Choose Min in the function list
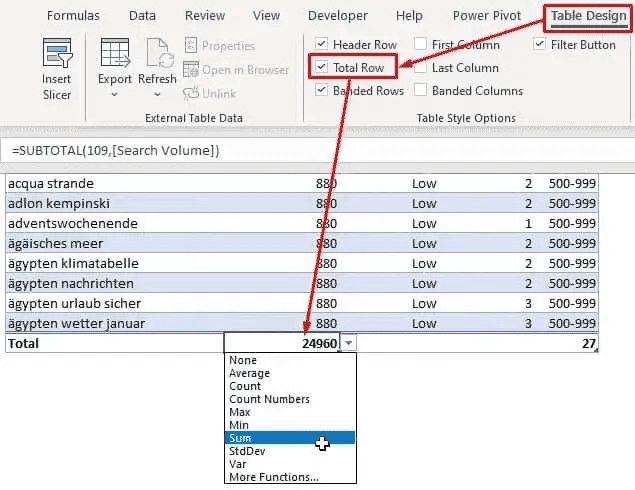 (290, 425)
